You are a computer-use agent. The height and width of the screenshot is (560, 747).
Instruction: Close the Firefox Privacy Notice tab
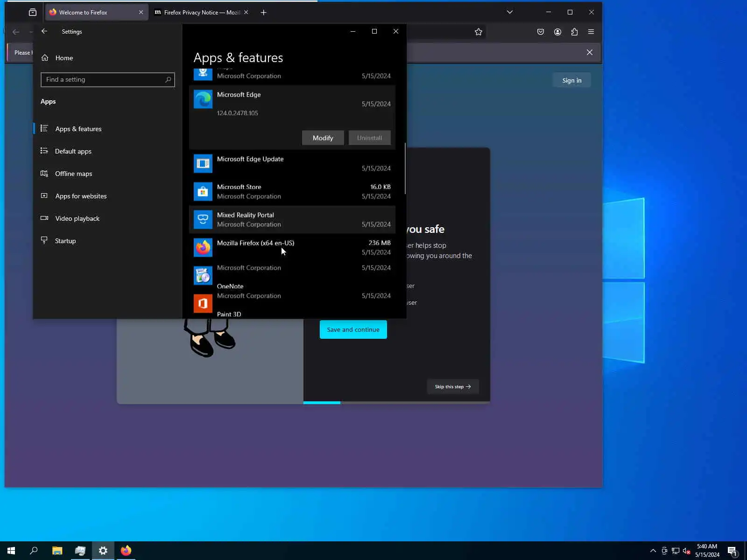click(246, 13)
